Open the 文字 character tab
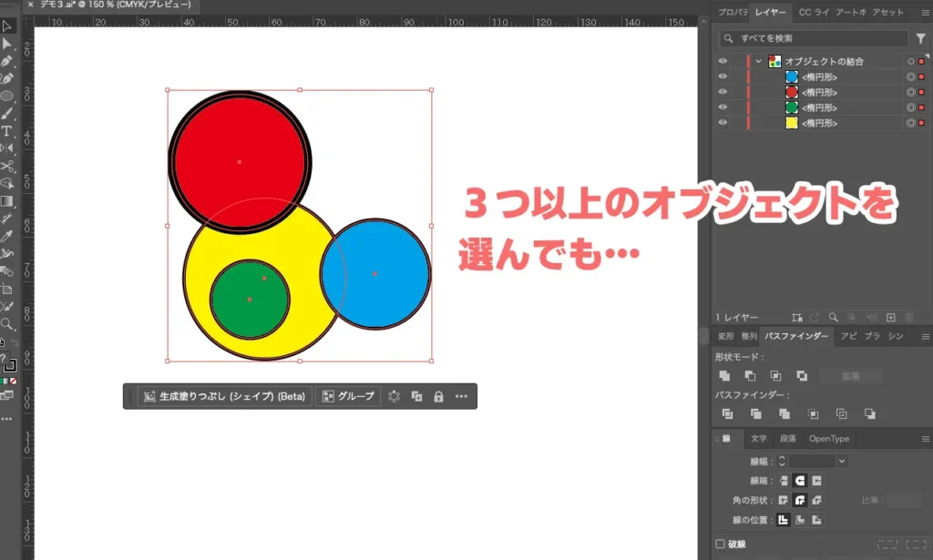Screen dimensions: 933x560 point(758,439)
